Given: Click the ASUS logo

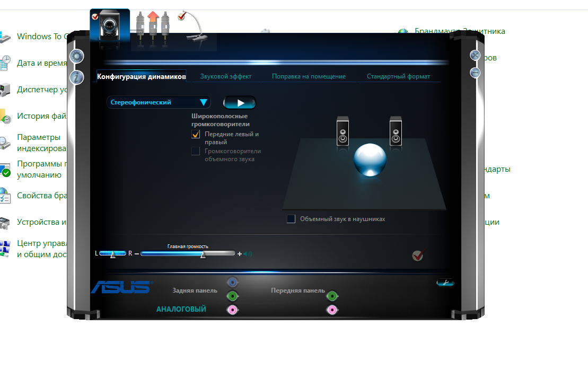Looking at the screenshot, I should click(122, 287).
